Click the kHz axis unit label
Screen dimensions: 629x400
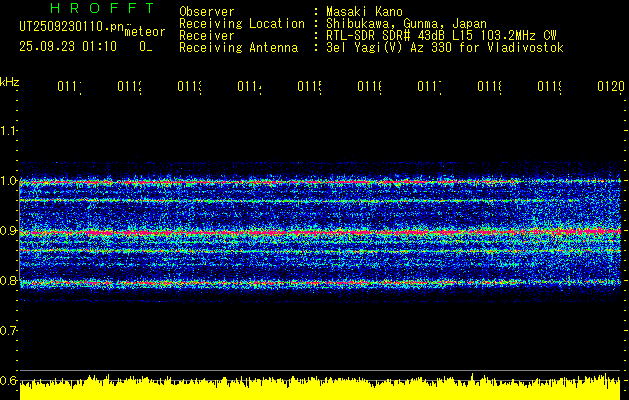pos(10,81)
